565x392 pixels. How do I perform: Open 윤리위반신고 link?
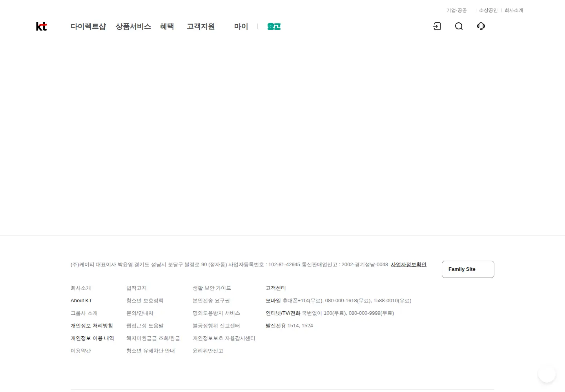point(208,351)
